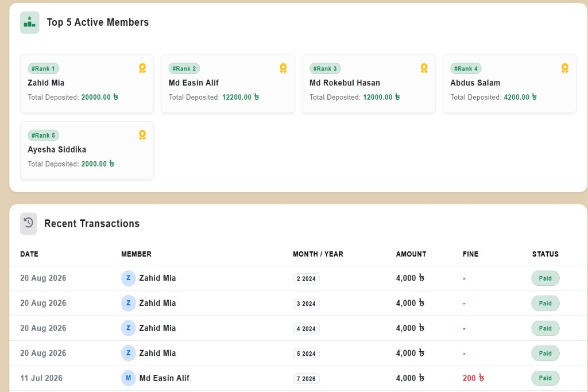Click the 3 2024 month tag
Screen dimensions: 588x392
(306, 304)
